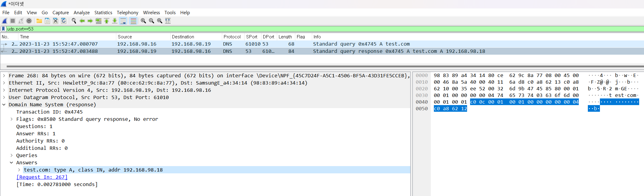Reload this capture file
Viewport: 644px width, 196px height.
coord(64,21)
